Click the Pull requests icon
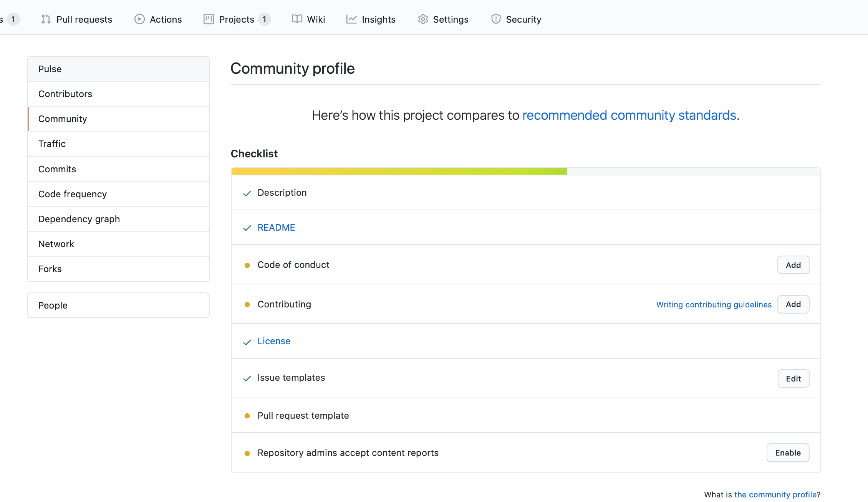This screenshot has height=502, width=868. click(x=46, y=19)
